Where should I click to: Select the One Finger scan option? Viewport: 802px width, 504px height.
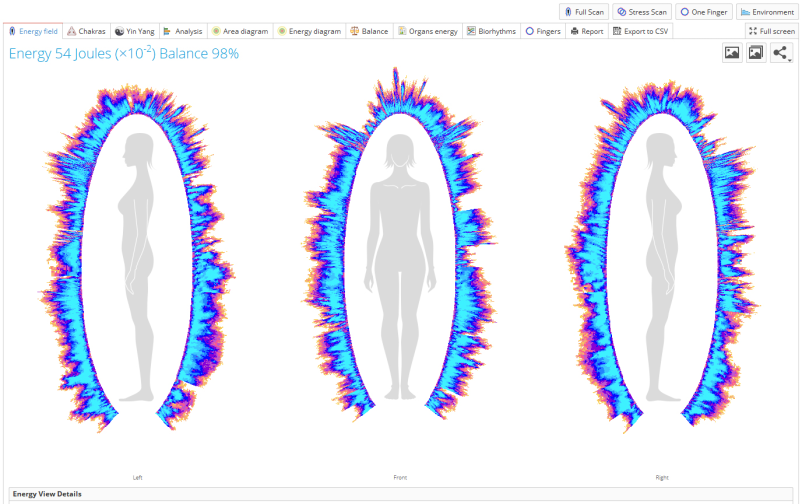703,11
